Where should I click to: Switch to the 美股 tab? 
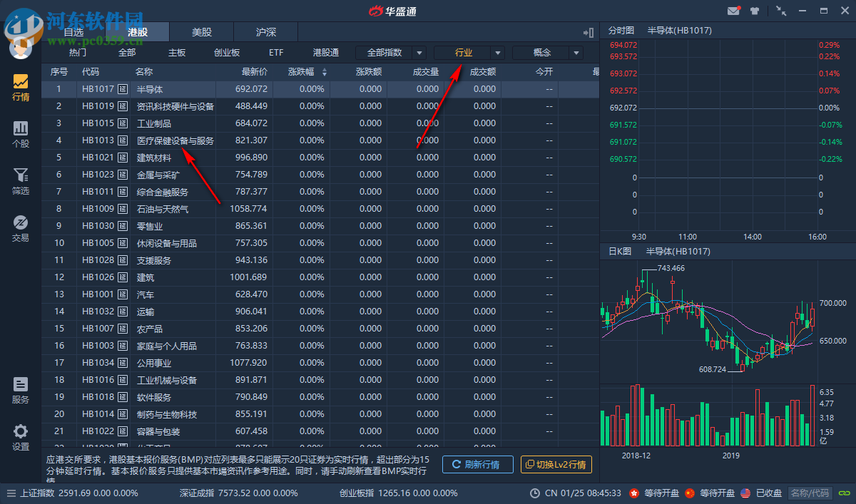tap(200, 31)
